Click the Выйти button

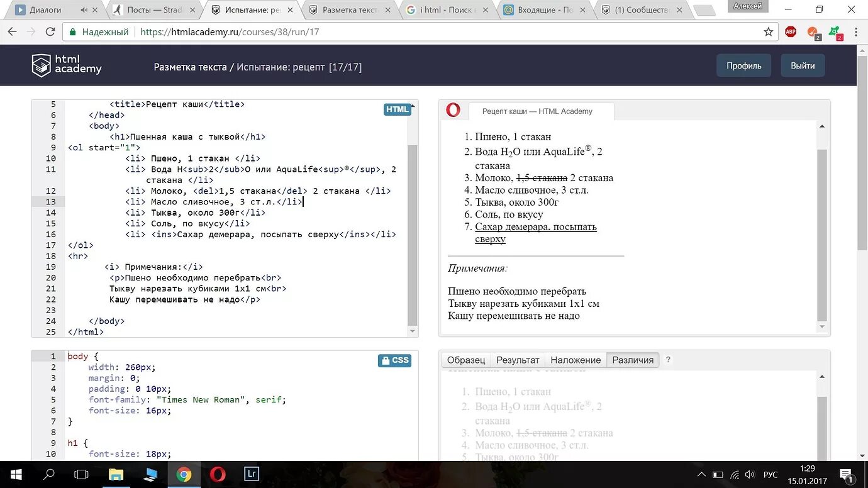(x=803, y=65)
